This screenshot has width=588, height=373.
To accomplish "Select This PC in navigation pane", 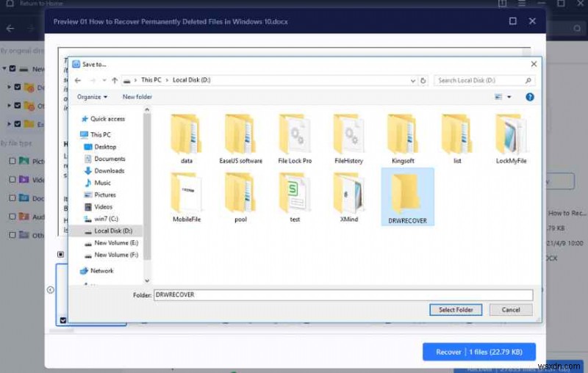I will (x=96, y=134).
